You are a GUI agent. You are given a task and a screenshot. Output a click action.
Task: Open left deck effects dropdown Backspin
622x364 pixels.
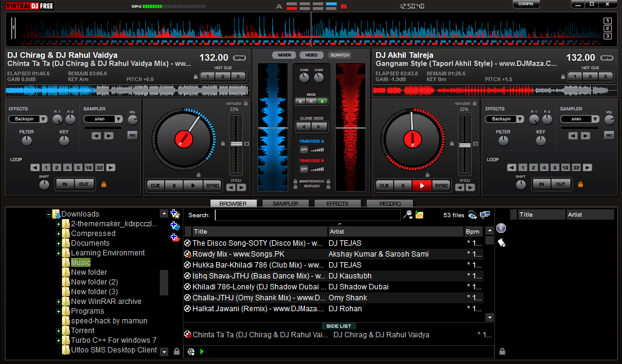(x=28, y=119)
